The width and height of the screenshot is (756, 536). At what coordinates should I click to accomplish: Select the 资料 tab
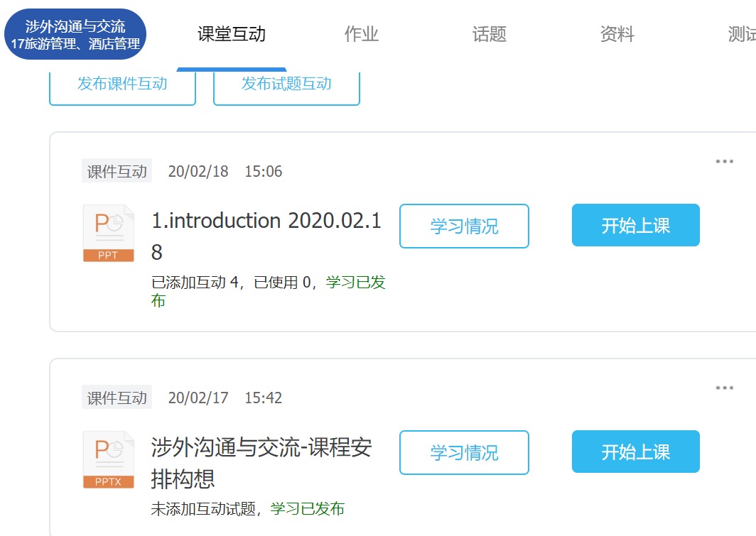pos(617,34)
